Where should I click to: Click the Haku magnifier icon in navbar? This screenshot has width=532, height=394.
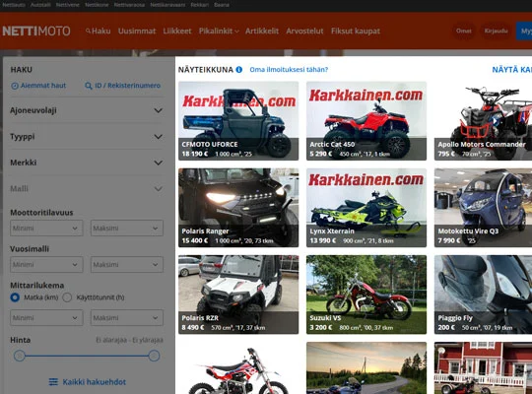point(88,31)
